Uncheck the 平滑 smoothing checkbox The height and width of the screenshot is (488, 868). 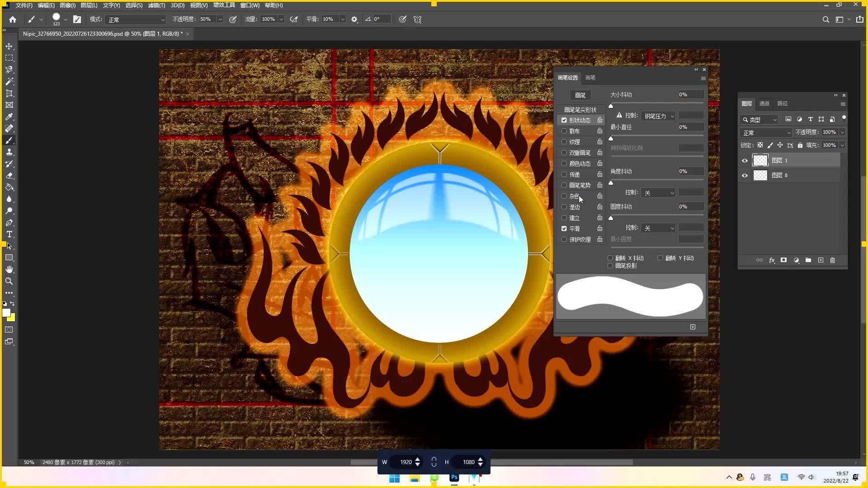coord(564,229)
